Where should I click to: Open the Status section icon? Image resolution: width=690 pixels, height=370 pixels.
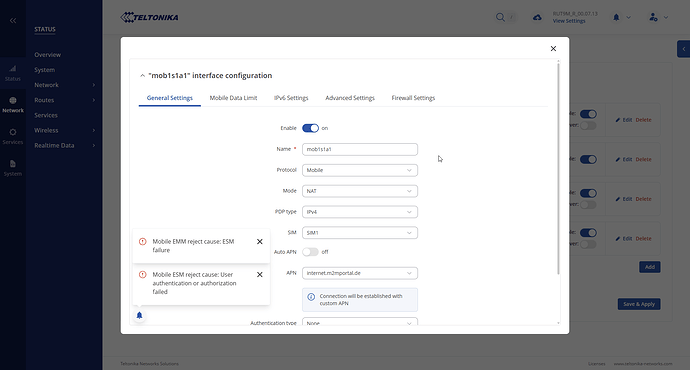pyautogui.click(x=13, y=73)
